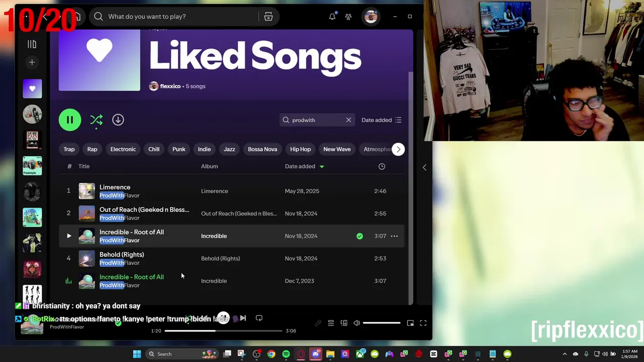Open Task View on the taskbar
This screenshot has width=644, height=362.
[x=227, y=354]
